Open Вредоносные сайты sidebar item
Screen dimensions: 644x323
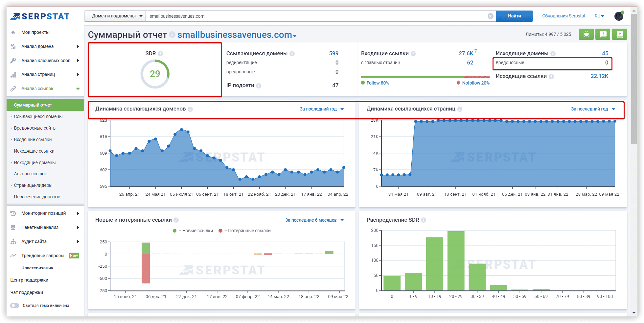tap(35, 128)
